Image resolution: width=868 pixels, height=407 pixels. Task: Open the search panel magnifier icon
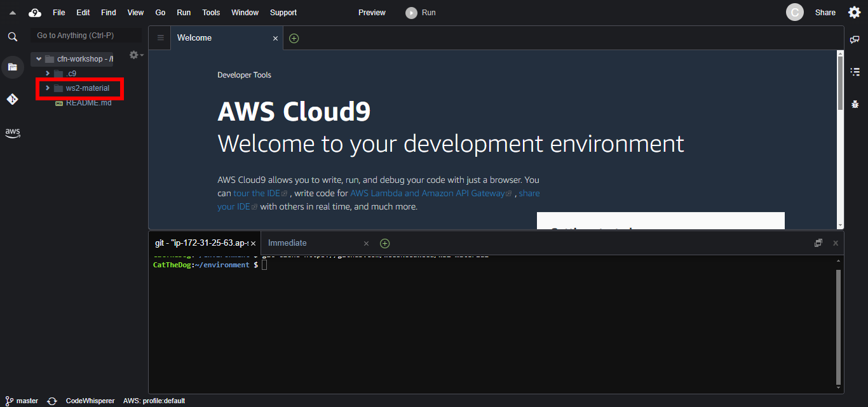(12, 37)
